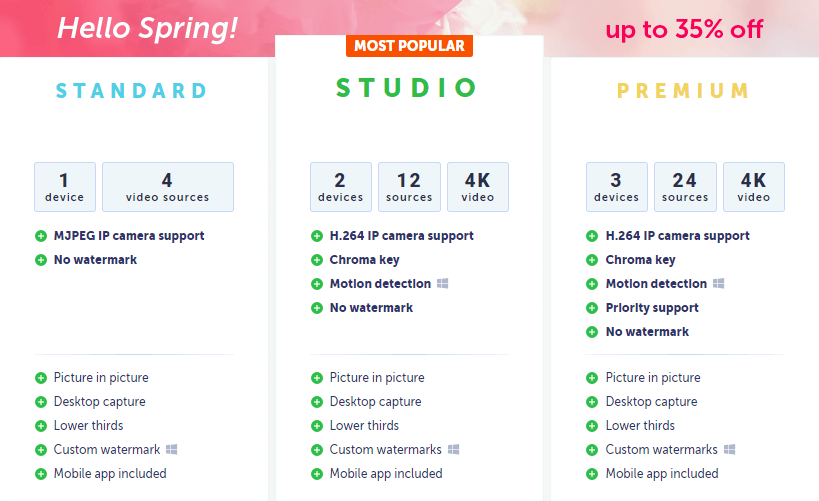Select the STUDIO plan heading

[406, 88]
